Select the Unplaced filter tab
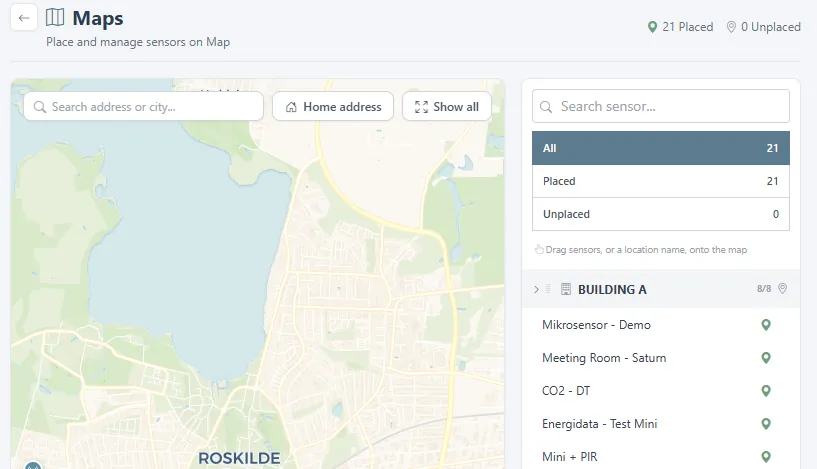 coord(661,214)
